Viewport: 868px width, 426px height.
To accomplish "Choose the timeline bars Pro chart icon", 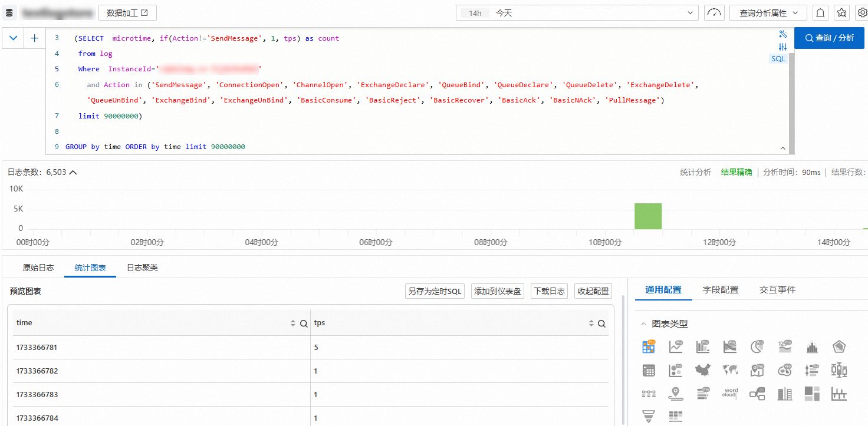I will pyautogui.click(x=812, y=371).
